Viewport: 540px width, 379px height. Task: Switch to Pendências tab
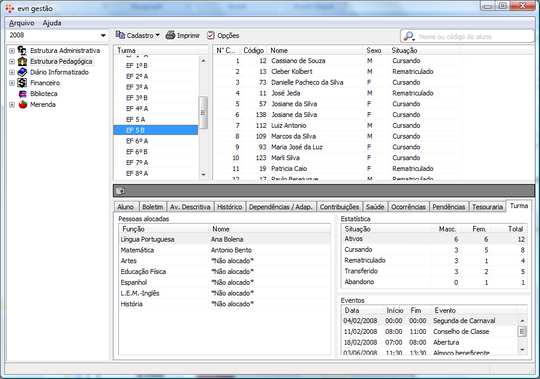[x=449, y=207]
